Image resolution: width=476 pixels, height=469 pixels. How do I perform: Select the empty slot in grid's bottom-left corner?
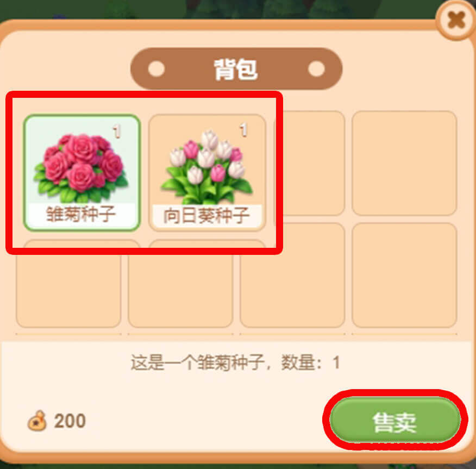[68, 291]
